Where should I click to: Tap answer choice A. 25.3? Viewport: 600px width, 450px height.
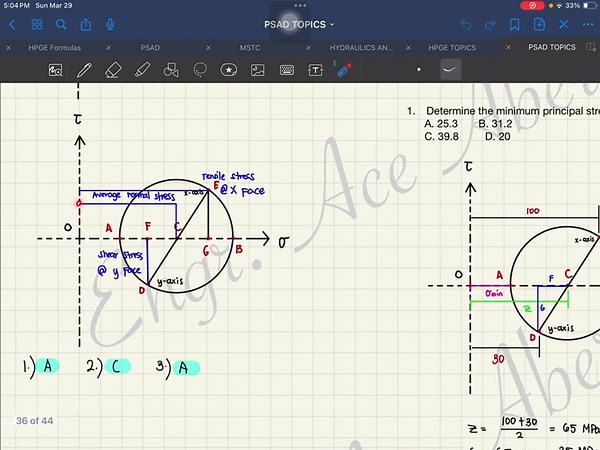(441, 124)
